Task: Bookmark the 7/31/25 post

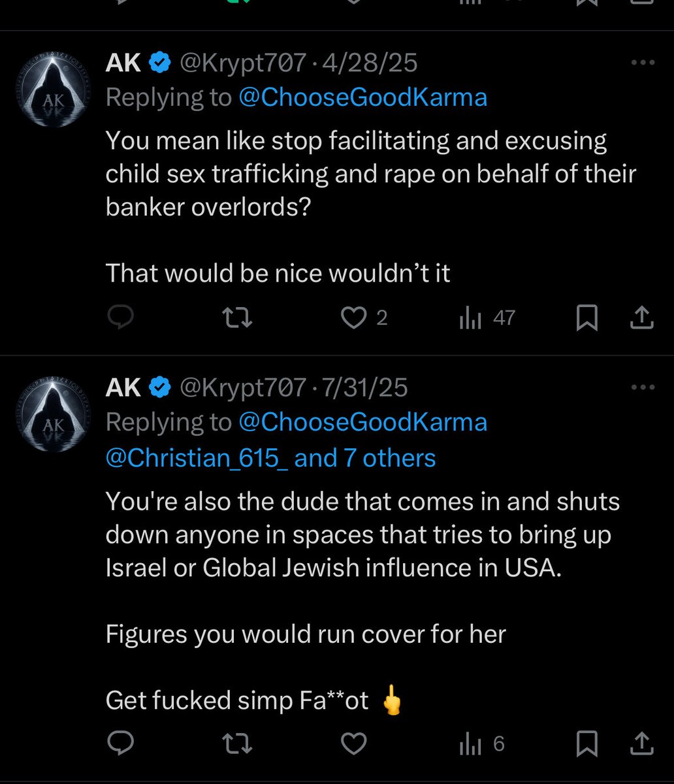Action: coord(587,743)
